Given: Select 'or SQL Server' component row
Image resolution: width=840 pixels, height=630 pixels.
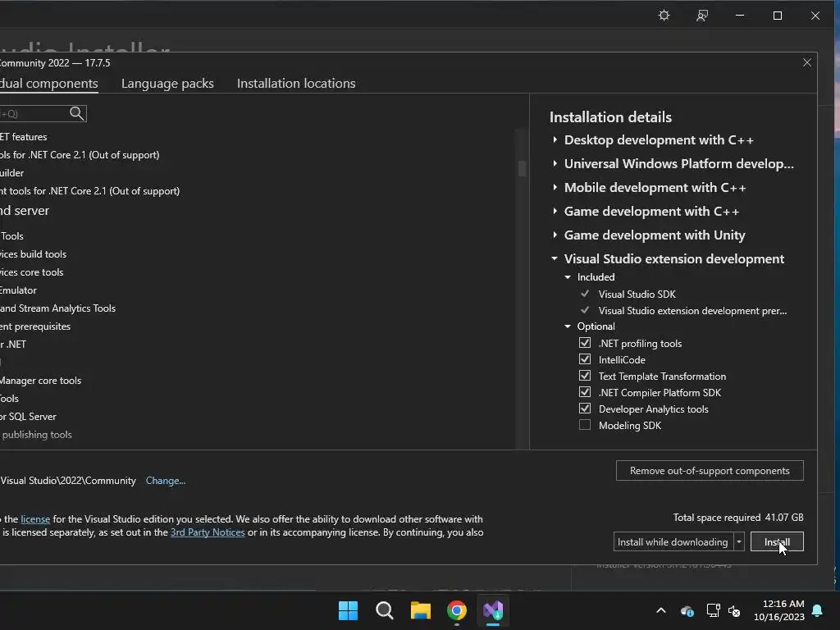Looking at the screenshot, I should coord(28,416).
